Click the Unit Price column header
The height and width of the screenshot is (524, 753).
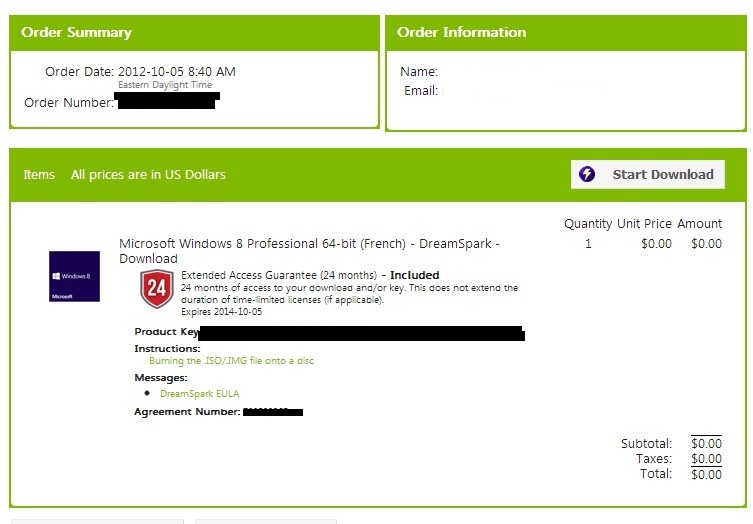(x=644, y=224)
